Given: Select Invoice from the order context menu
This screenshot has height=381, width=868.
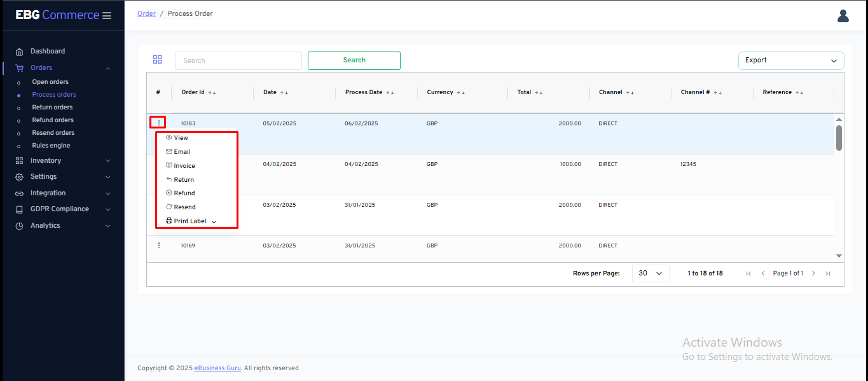Looking at the screenshot, I should (184, 166).
